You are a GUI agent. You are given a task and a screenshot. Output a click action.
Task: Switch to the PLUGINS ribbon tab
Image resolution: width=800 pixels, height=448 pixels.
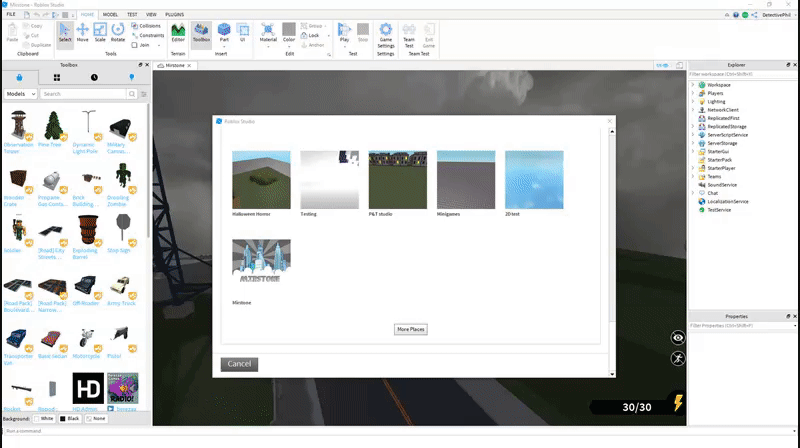[174, 14]
